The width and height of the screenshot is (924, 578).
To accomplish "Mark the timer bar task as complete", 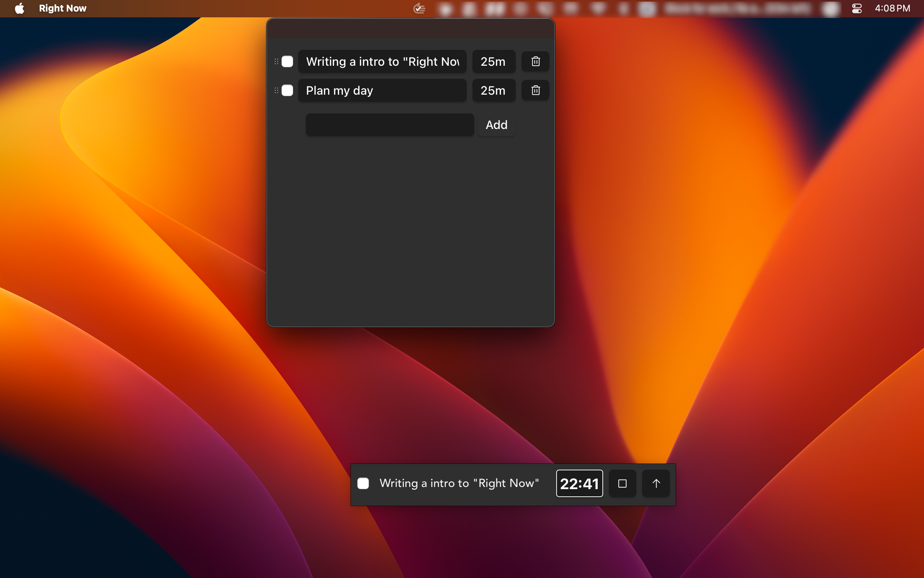I will [x=363, y=483].
